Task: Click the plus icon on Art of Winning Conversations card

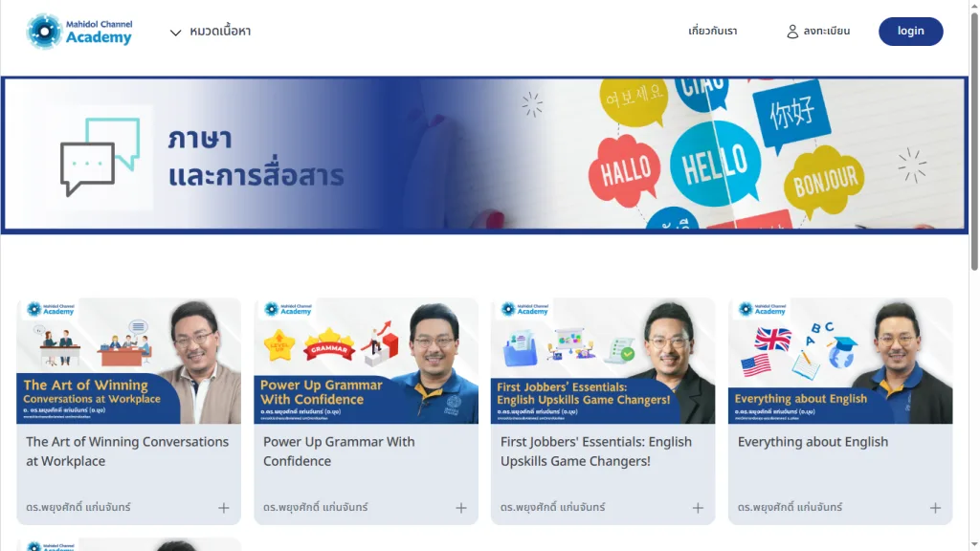Action: coord(223,508)
